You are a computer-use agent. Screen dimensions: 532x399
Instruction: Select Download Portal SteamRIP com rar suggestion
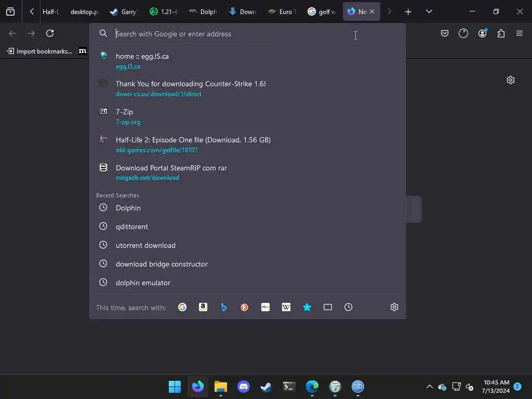[x=248, y=172]
